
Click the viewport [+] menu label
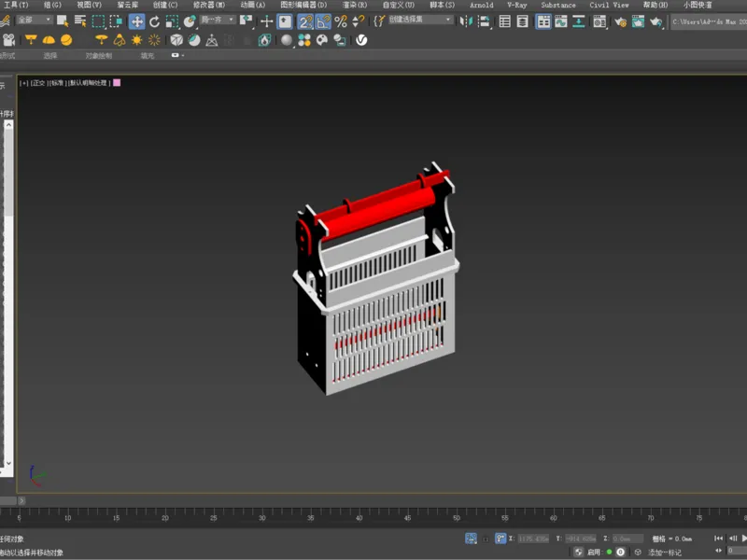coord(24,83)
